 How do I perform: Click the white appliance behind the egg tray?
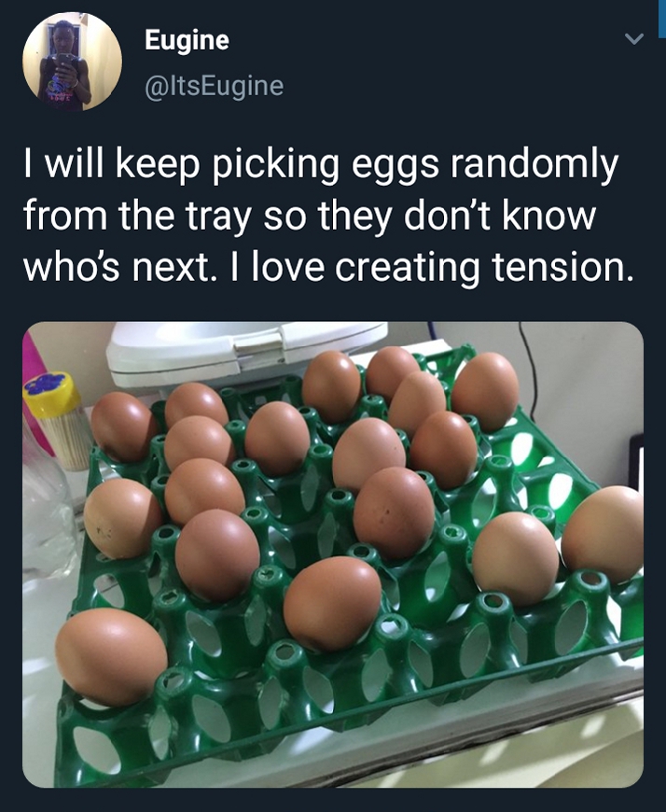243,352
